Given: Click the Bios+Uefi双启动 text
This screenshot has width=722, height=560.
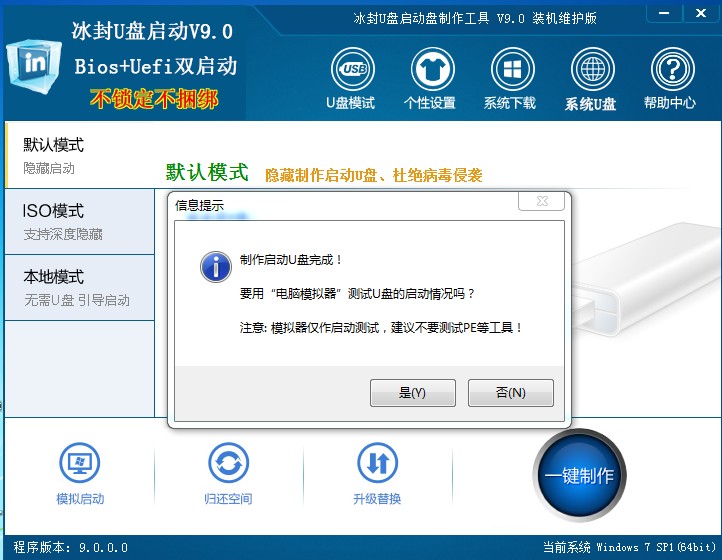Looking at the screenshot, I should point(156,66).
